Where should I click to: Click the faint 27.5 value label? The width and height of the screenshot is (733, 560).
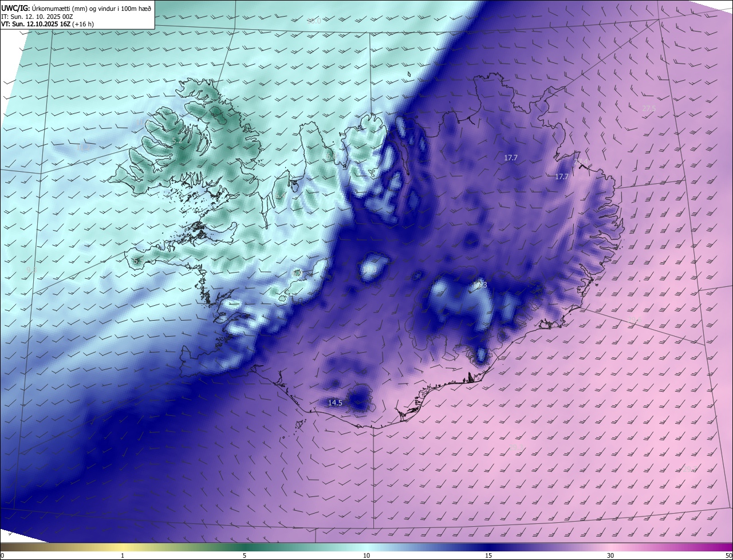pos(649,108)
